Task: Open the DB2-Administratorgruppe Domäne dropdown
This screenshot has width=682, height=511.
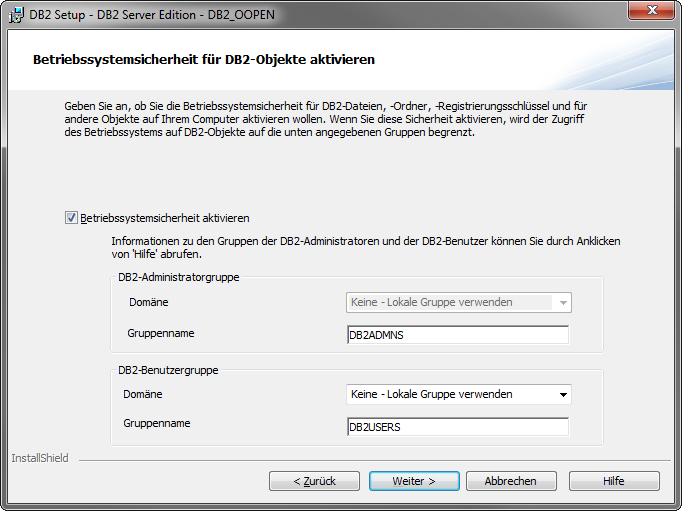Action: [459, 302]
